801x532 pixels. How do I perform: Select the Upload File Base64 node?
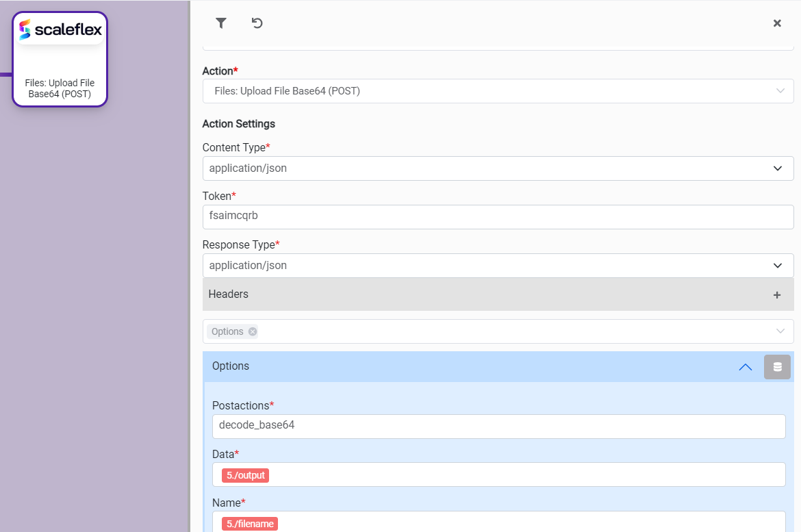[x=60, y=88]
